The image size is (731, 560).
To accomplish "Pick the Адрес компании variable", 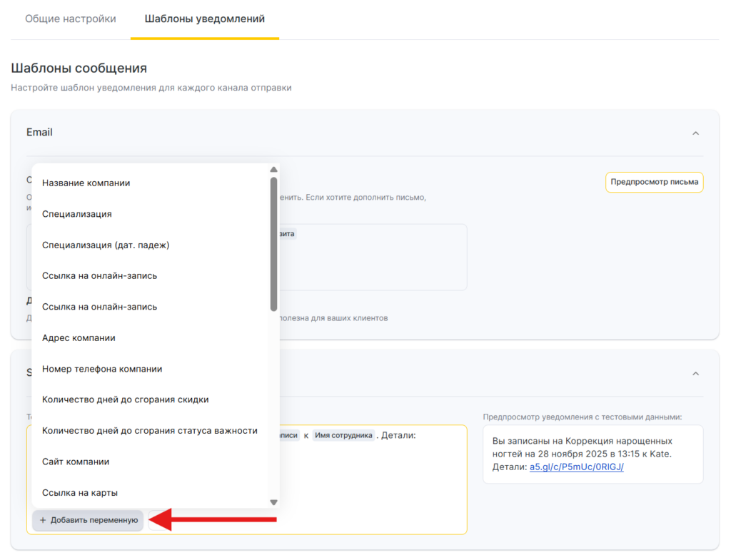I will point(79,337).
